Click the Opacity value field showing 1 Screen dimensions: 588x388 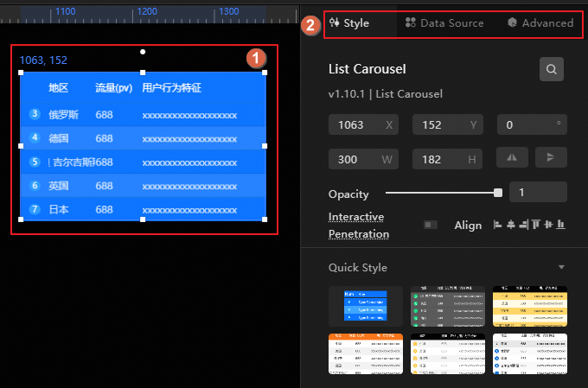click(538, 193)
